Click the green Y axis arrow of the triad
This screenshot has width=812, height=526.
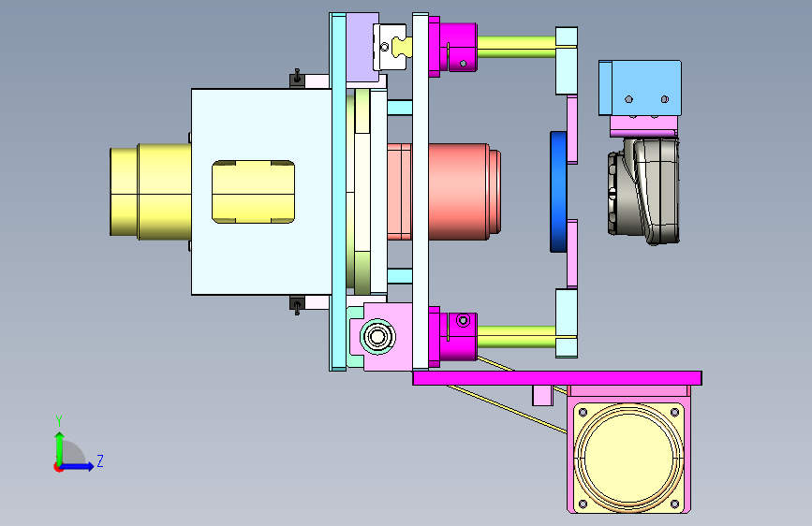(60, 448)
